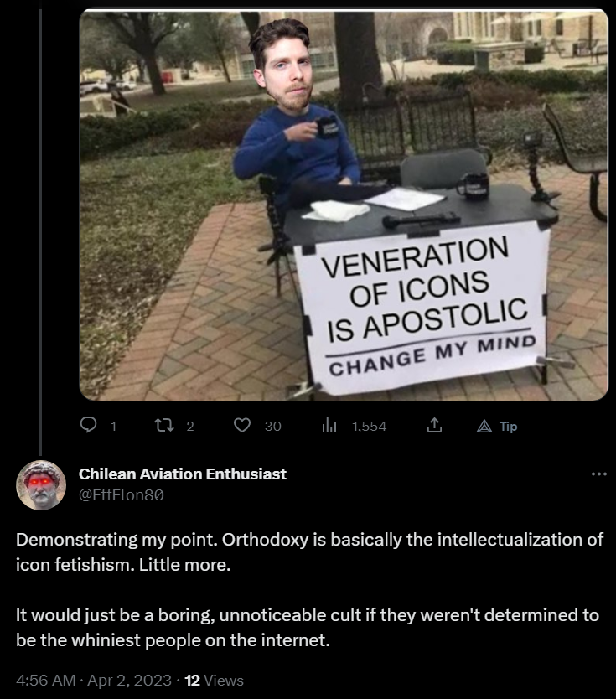Click the reply count of 1
Viewport: 616px width, 699px height.
point(111,427)
